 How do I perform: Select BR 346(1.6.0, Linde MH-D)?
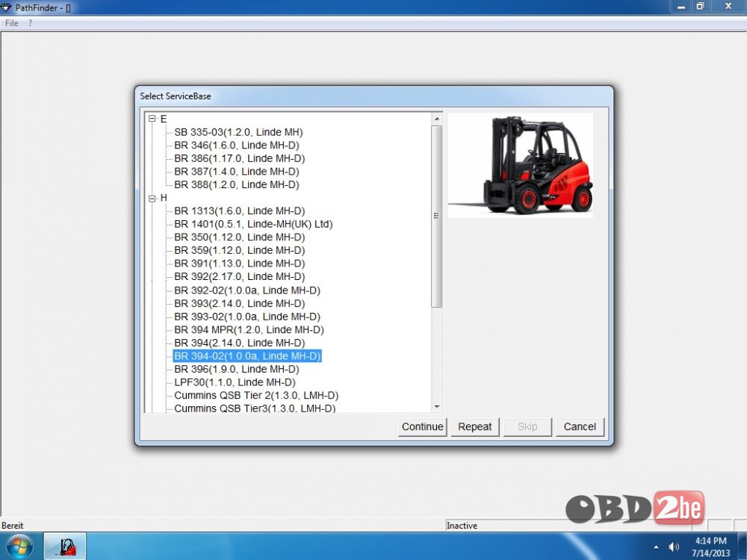pyautogui.click(x=236, y=146)
